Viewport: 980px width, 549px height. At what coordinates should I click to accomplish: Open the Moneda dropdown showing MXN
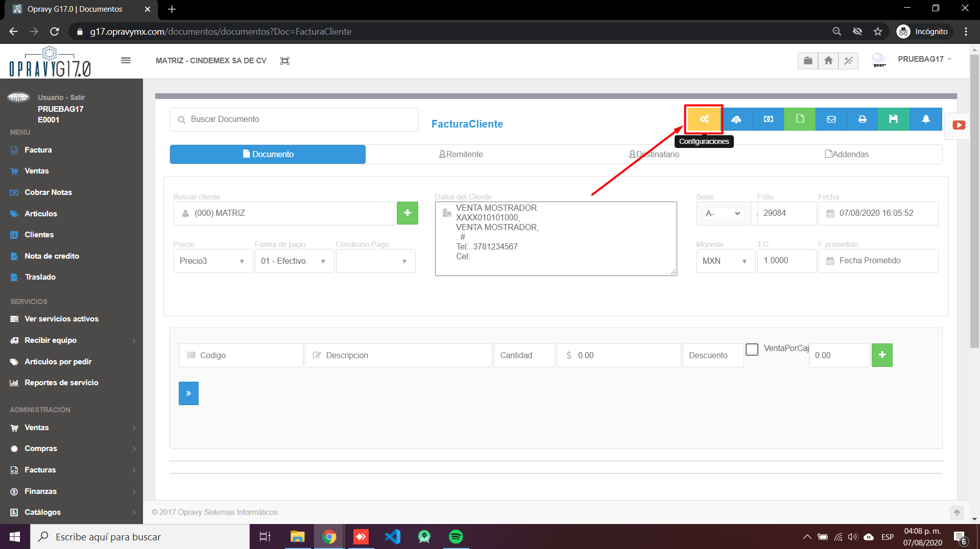(x=725, y=261)
